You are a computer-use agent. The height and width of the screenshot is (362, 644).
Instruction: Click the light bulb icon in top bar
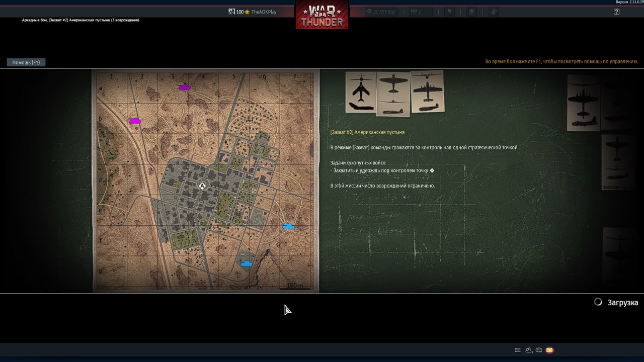[450, 12]
